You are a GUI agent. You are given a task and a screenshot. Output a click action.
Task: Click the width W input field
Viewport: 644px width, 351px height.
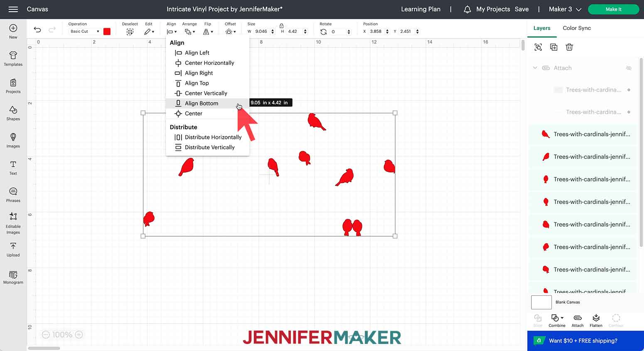[x=261, y=32]
